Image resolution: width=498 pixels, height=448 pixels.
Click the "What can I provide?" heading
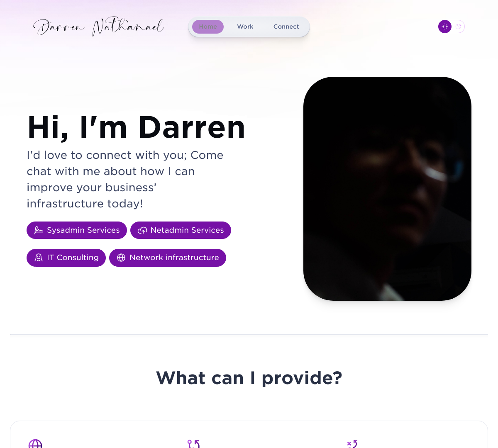pyautogui.click(x=249, y=378)
